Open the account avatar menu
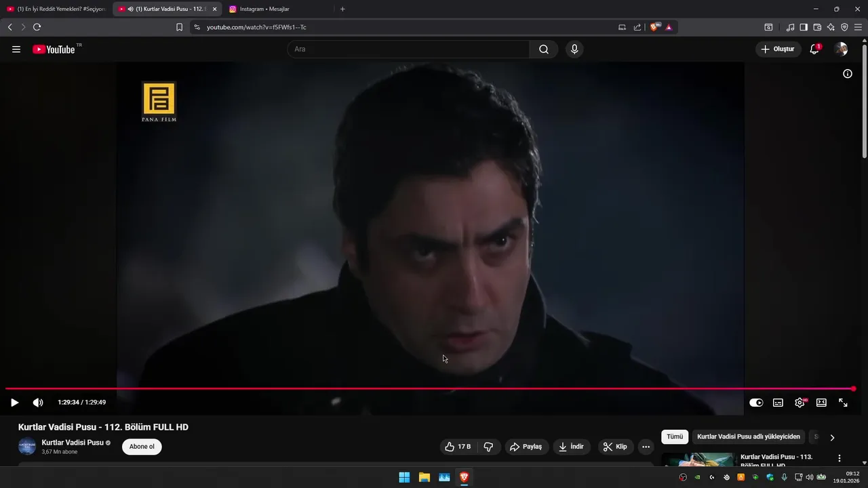The image size is (868, 488). [x=842, y=49]
